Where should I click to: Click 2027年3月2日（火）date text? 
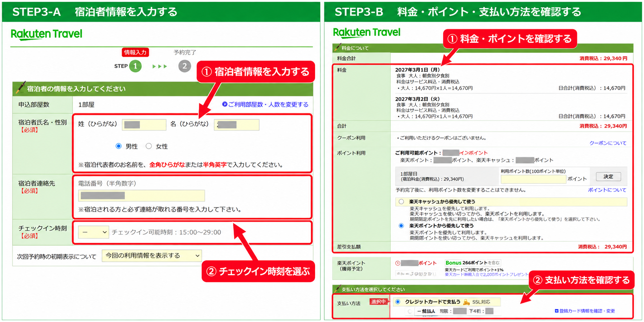click(417, 99)
